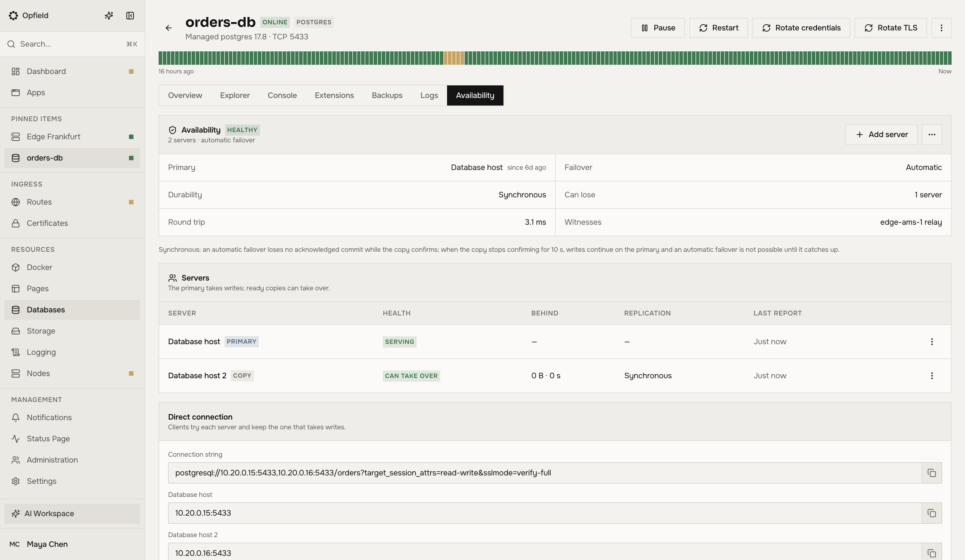The image size is (965, 560).
Task: Open pinned Edge Frankfurt item
Action: click(72, 137)
